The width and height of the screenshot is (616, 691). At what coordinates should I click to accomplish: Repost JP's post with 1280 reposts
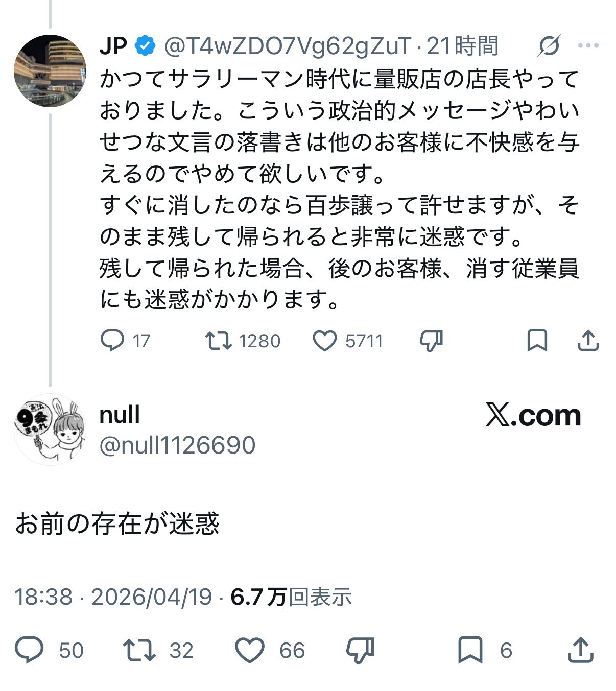[218, 341]
